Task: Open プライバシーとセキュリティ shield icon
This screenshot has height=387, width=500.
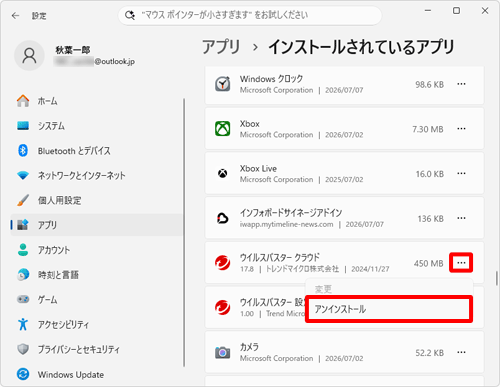Action: pyautogui.click(x=23, y=349)
